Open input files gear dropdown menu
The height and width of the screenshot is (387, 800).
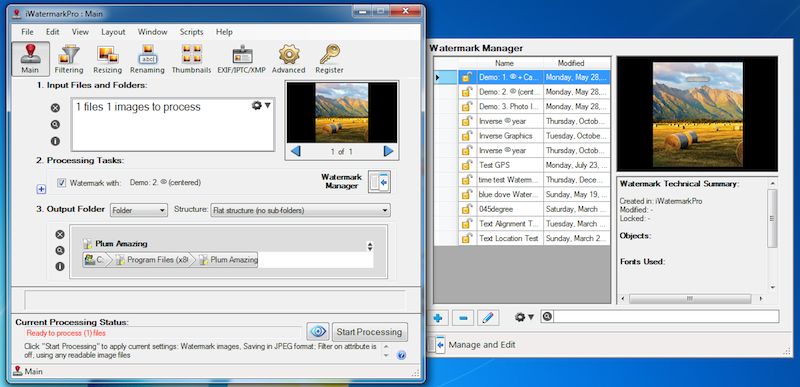click(x=261, y=106)
